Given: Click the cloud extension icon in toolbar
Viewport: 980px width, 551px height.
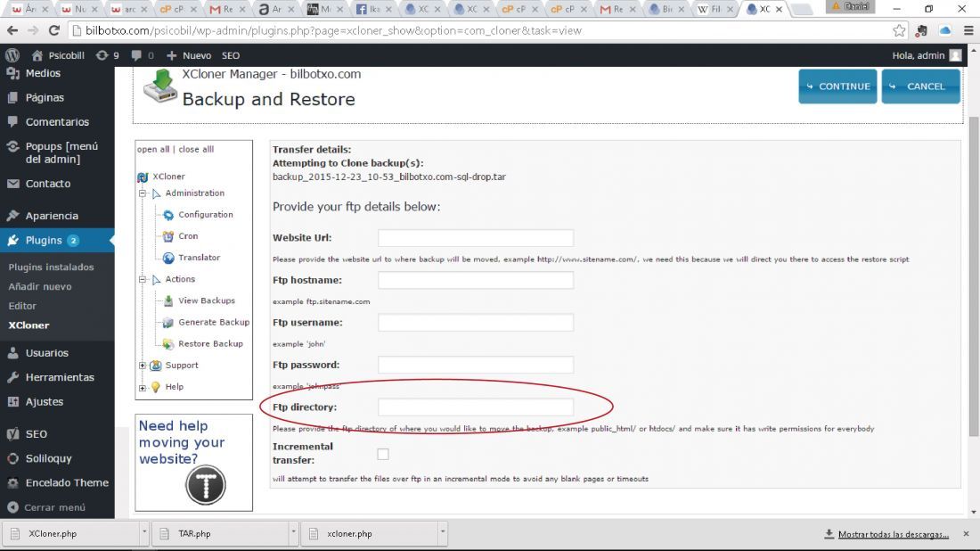Looking at the screenshot, I should pyautogui.click(x=945, y=30).
